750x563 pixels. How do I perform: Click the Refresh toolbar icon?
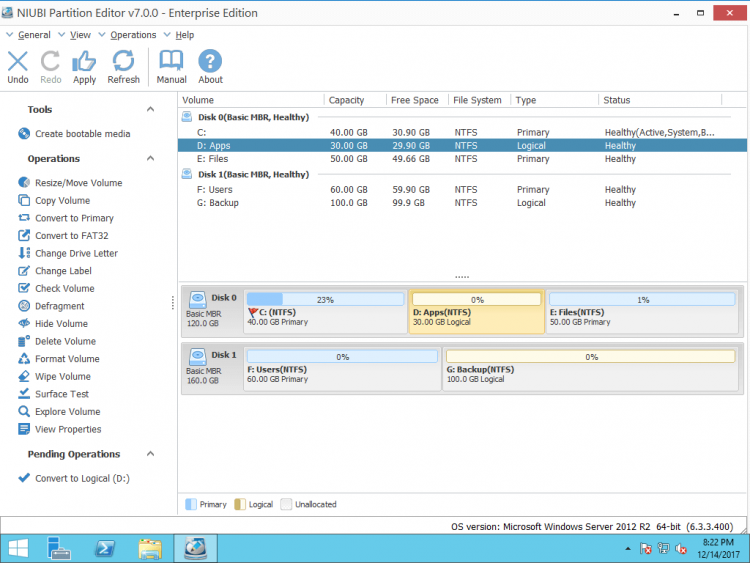tap(123, 66)
